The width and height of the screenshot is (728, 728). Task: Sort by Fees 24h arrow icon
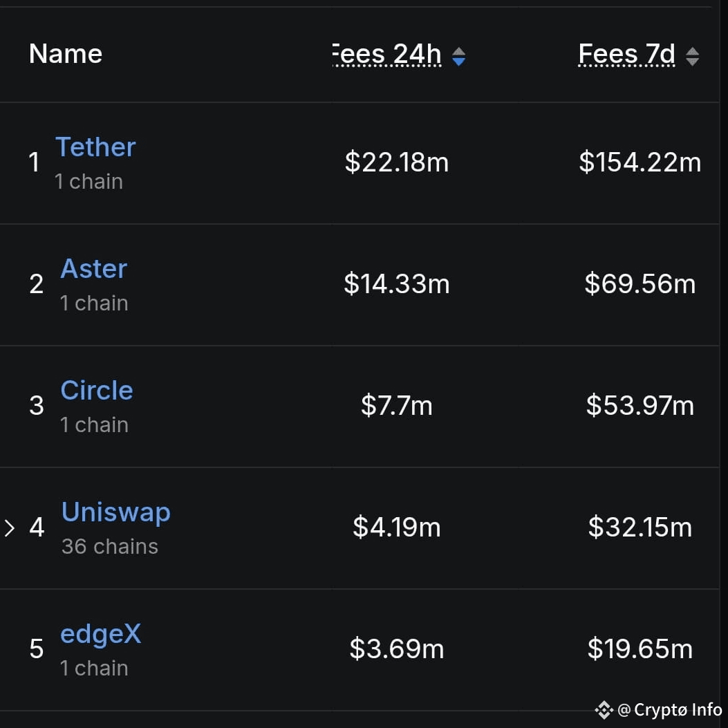[x=458, y=57]
